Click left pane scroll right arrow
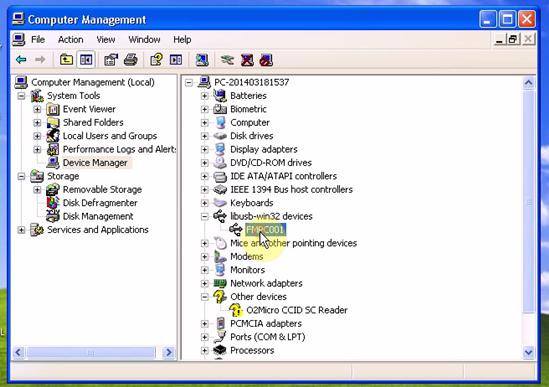549x387 pixels. click(169, 352)
